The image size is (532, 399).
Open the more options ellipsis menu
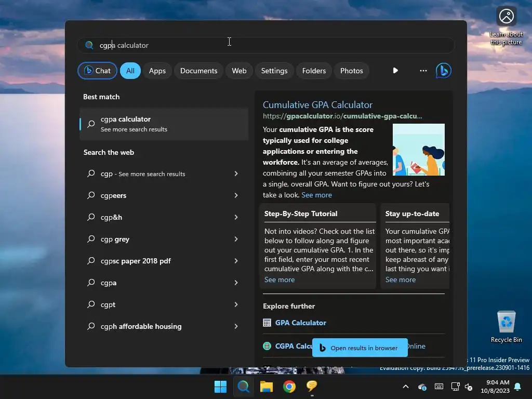click(x=423, y=71)
